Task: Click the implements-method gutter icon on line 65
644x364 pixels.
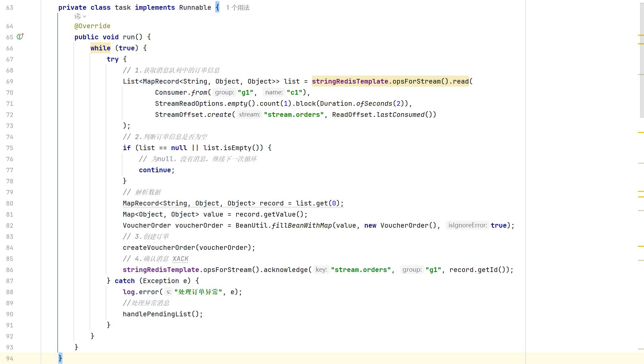Action: (x=20, y=37)
